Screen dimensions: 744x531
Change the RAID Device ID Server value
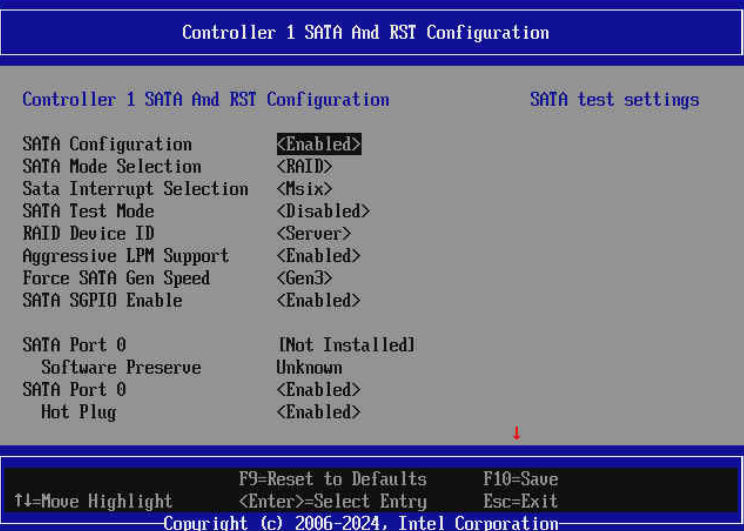point(314,233)
